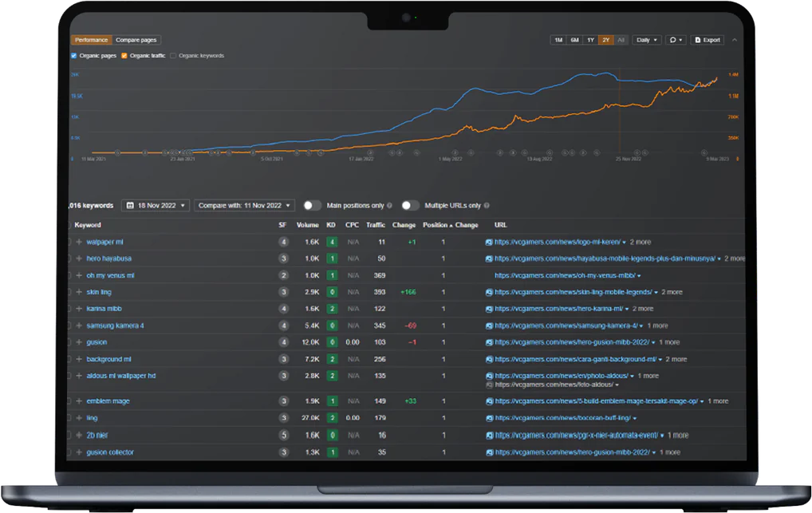The height and width of the screenshot is (513, 812).
Task: Expand the oh my venus ml row
Action: (x=79, y=275)
